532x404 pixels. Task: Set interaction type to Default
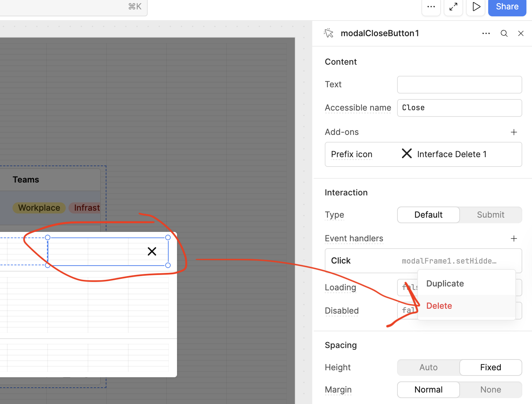coord(428,215)
